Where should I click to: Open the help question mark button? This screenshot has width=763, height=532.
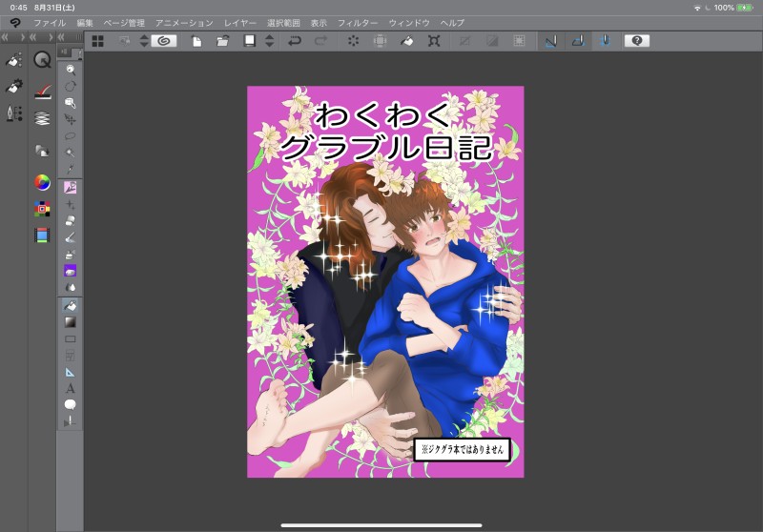coord(637,41)
